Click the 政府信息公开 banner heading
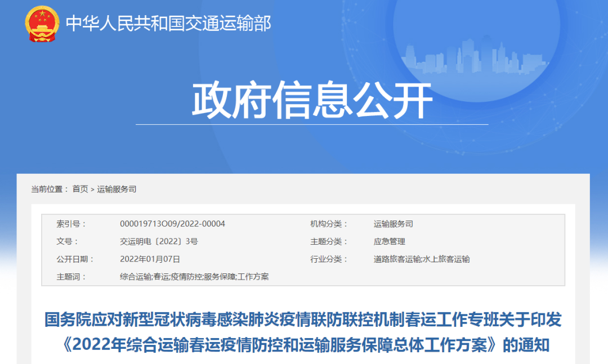 point(312,100)
